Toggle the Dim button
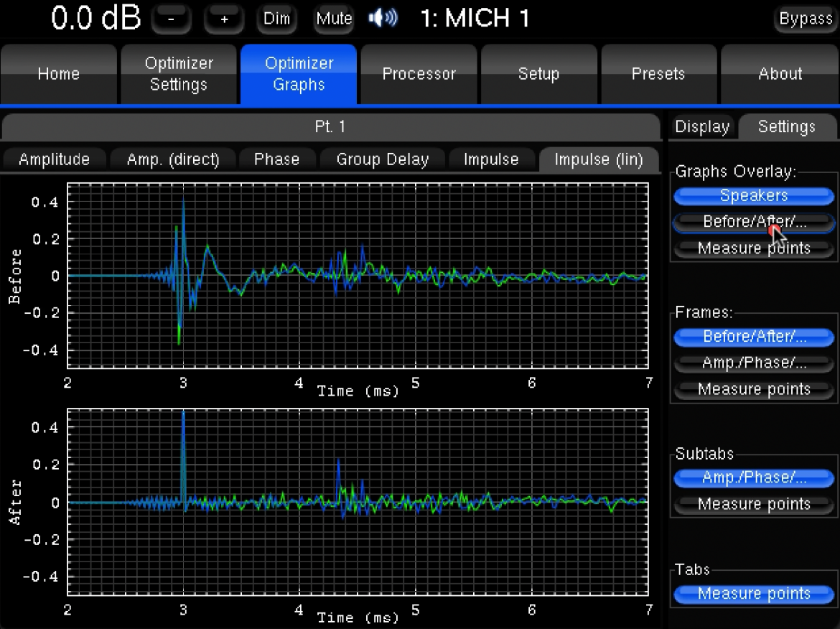This screenshot has width=840, height=629. coord(276,19)
